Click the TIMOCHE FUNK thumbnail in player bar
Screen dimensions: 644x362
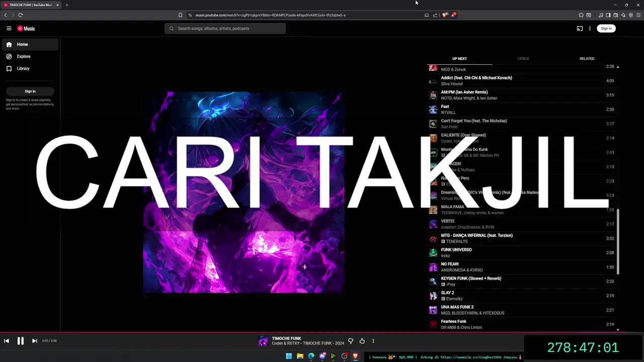coord(263,341)
